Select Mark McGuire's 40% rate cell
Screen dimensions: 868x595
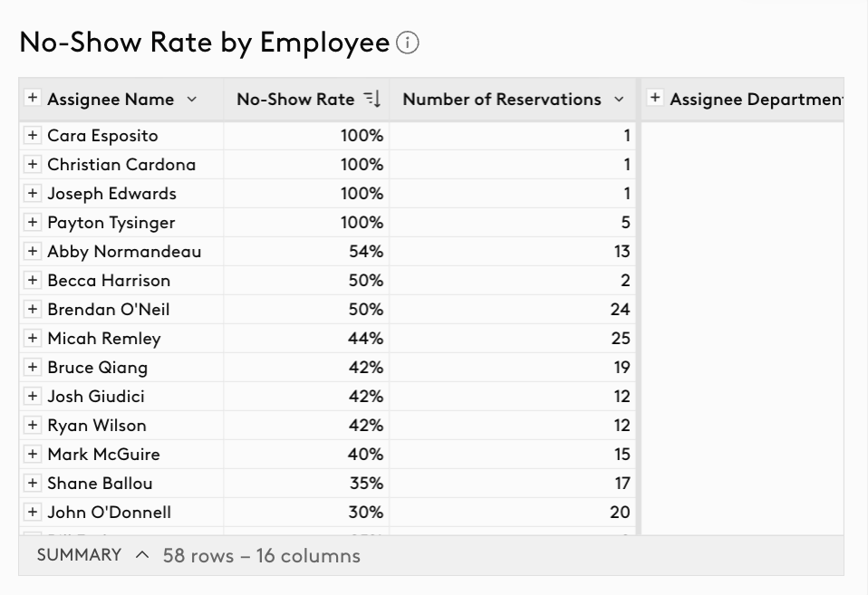306,455
